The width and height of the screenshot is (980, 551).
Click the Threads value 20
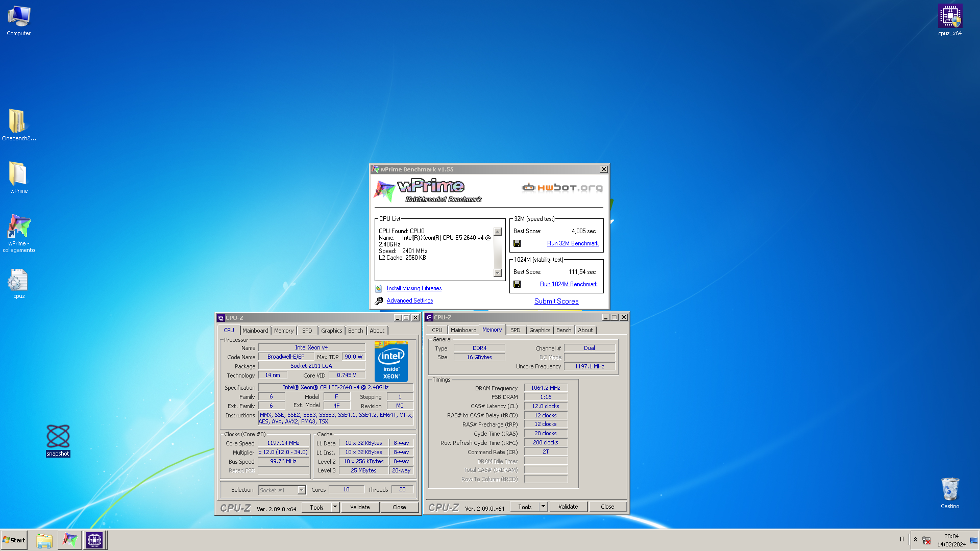click(x=402, y=490)
